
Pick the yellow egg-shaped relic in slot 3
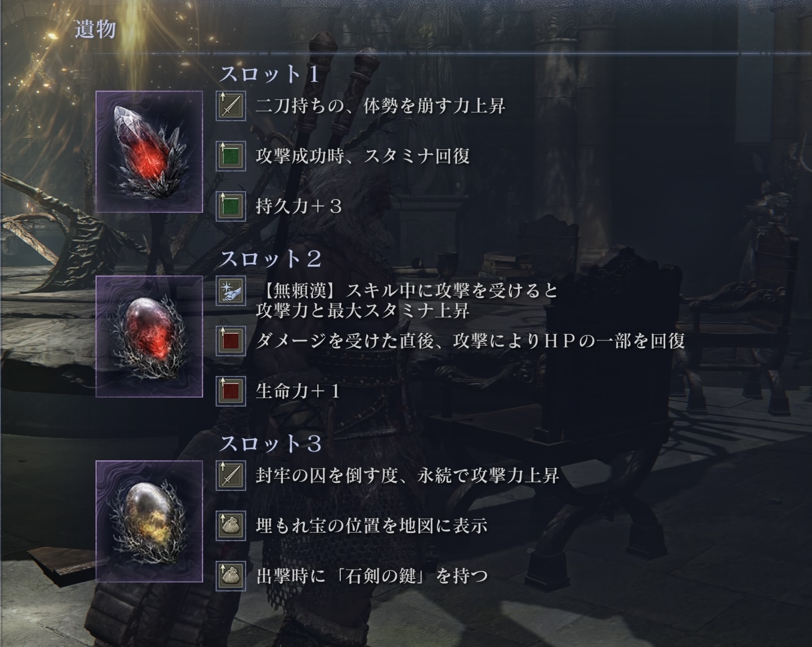[149, 521]
